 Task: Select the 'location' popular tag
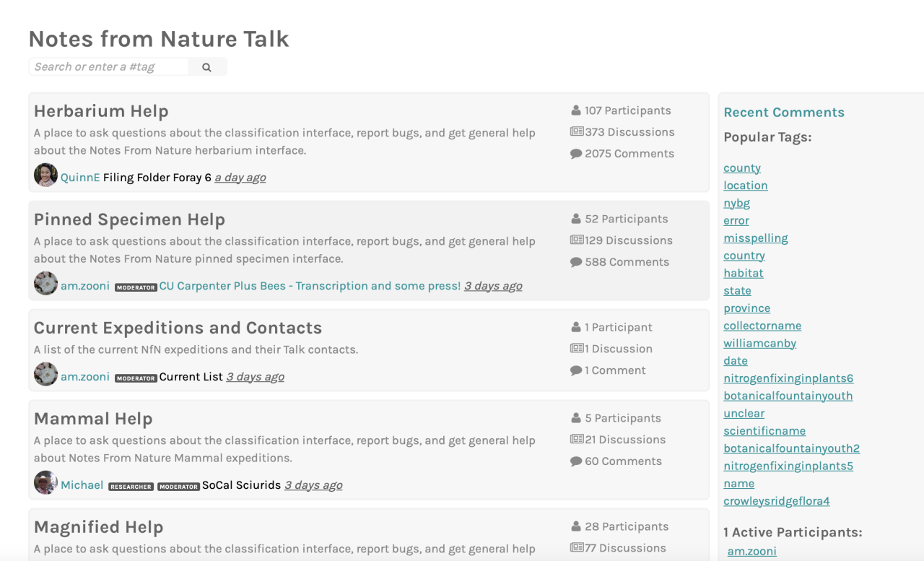[x=746, y=186]
